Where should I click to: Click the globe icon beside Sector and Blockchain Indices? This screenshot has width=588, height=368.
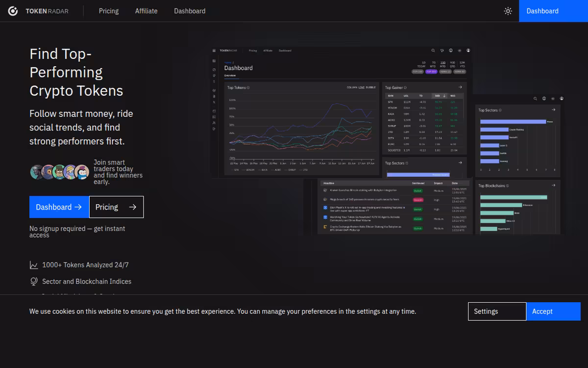point(34,282)
